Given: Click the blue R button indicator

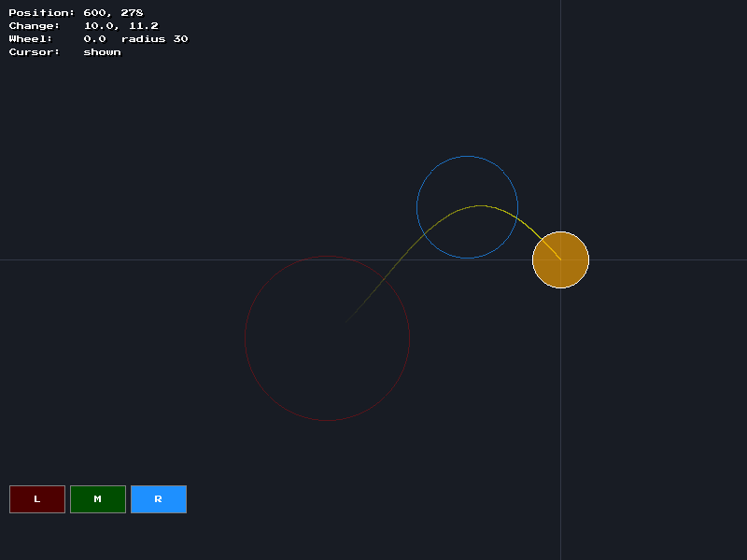Looking at the screenshot, I should pyautogui.click(x=159, y=499).
